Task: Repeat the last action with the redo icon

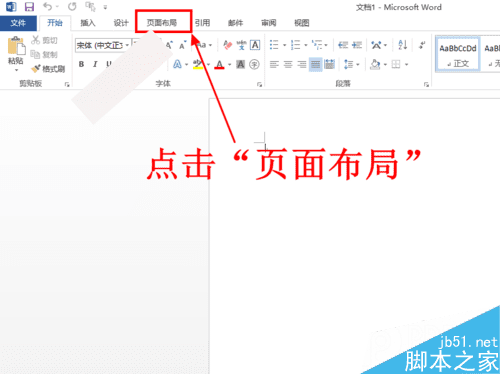Action: tap(72, 6)
